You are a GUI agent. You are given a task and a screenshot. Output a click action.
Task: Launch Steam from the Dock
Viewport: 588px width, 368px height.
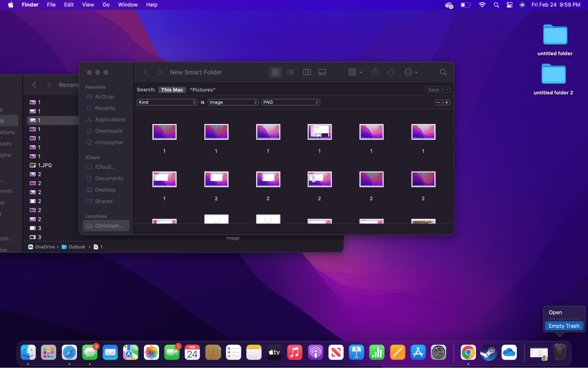point(488,352)
